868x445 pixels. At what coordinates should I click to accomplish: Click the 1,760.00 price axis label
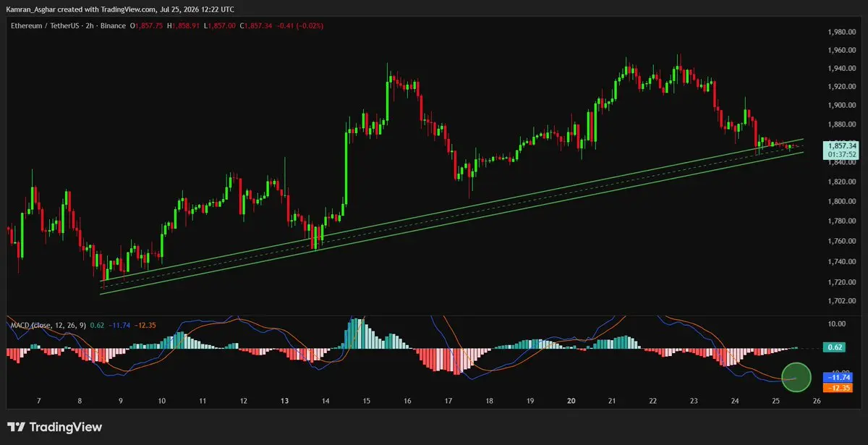(x=842, y=242)
